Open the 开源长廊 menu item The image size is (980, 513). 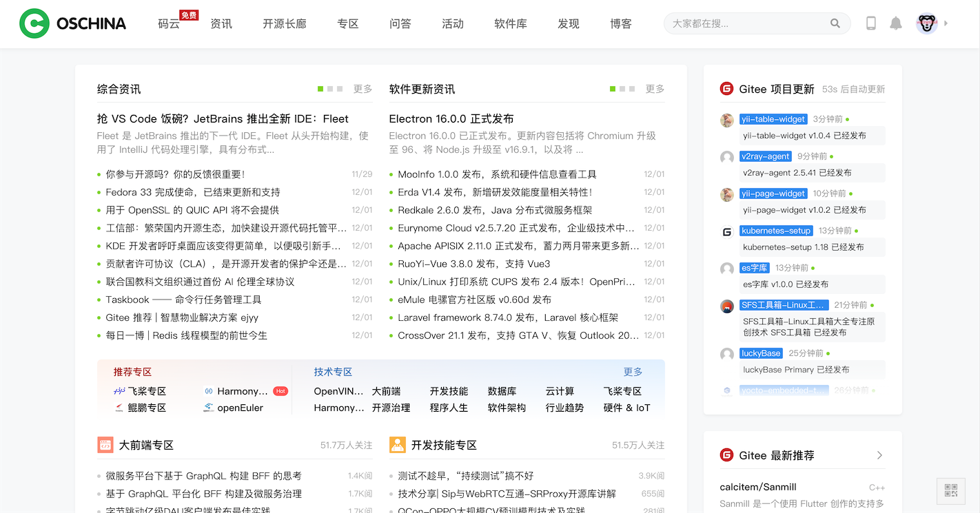285,23
